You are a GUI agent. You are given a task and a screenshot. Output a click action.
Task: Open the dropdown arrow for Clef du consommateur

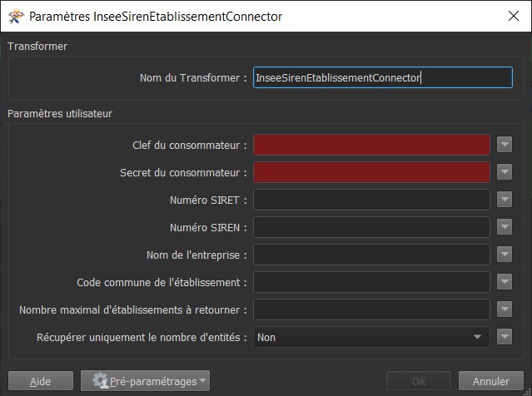click(x=505, y=145)
